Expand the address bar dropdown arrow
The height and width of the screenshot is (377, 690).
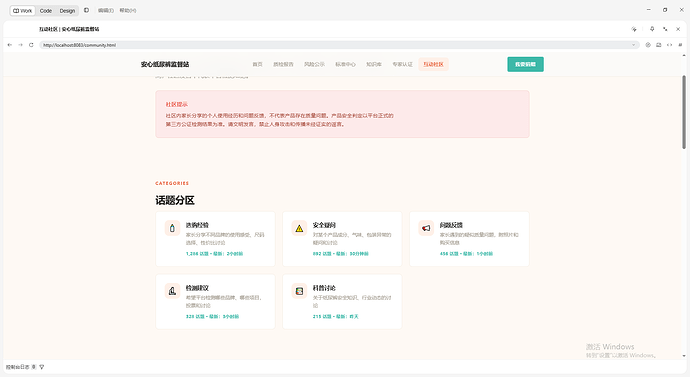click(634, 45)
